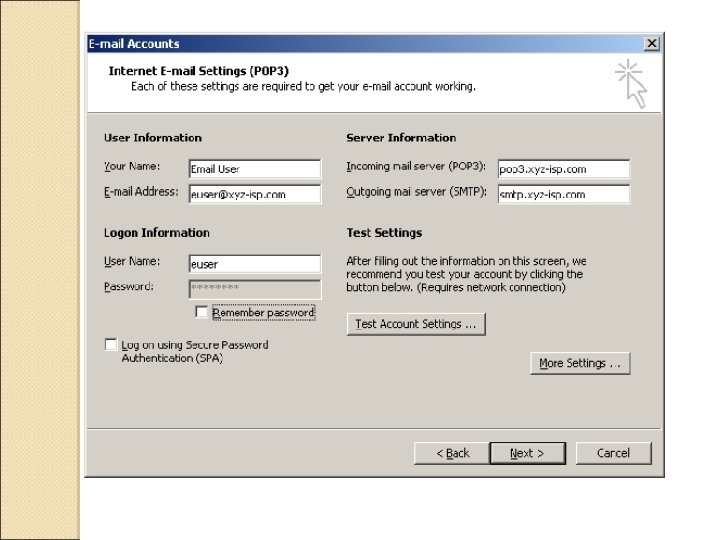Click the Server Information section label
This screenshot has height=540, width=720.
pos(401,138)
